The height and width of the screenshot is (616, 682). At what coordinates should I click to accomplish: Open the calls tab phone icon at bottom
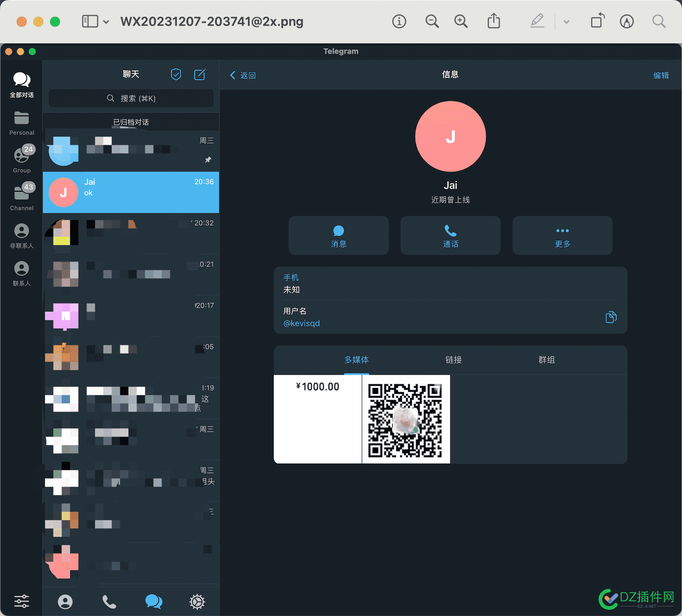(x=109, y=601)
